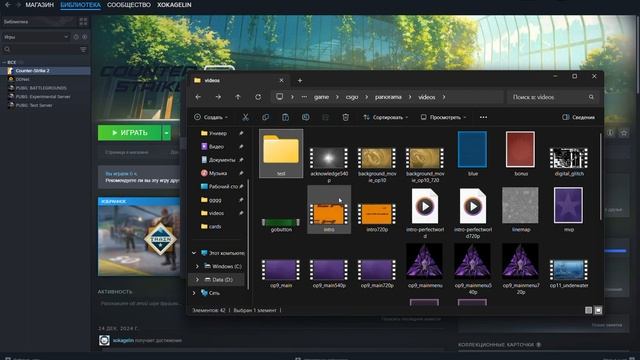Toggle the Details pane button in Explorer
640x360 pixels.
tap(578, 118)
